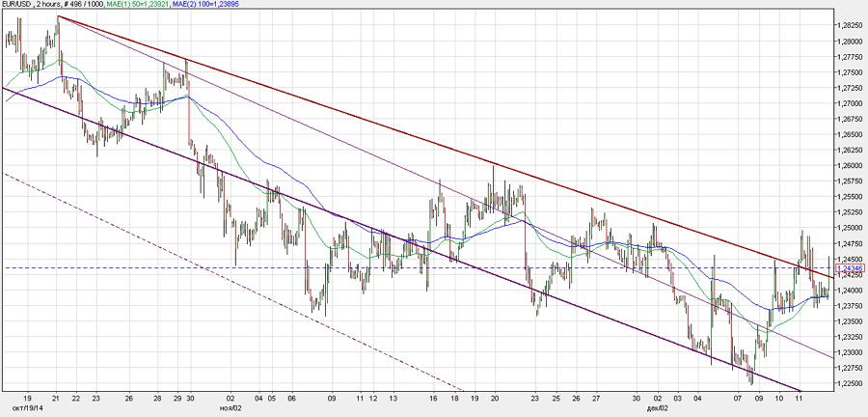Click the 1,27250 price axis label
The width and height of the screenshot is (868, 417).
coord(851,88)
